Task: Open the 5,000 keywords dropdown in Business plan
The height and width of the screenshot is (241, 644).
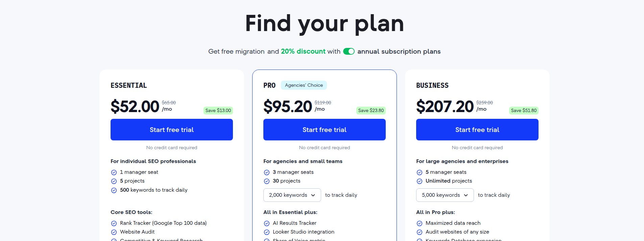Action: coord(445,195)
